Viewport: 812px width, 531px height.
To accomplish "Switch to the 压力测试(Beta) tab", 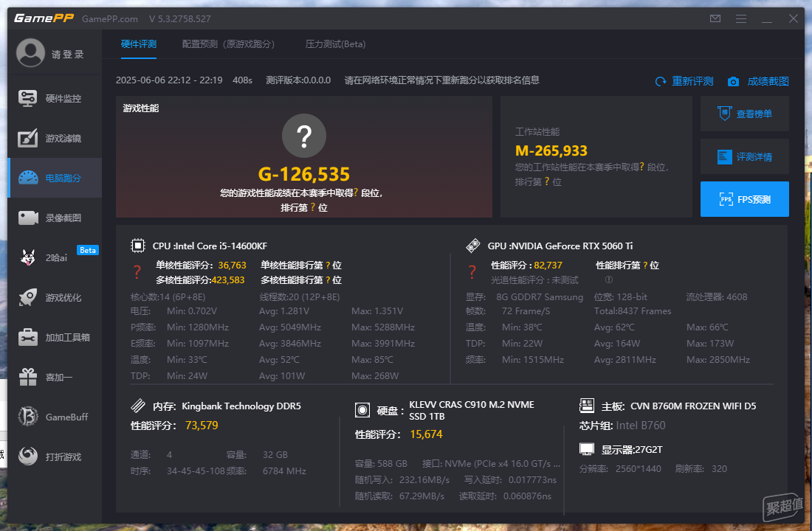I will [x=336, y=44].
